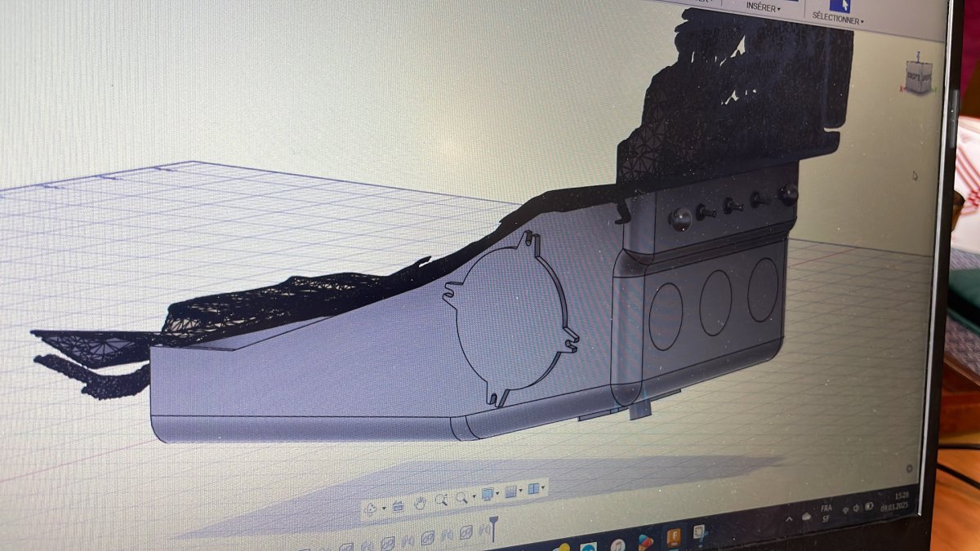This screenshot has height=551, width=980.
Task: Open Display Settings monitor icon
Action: click(488, 494)
